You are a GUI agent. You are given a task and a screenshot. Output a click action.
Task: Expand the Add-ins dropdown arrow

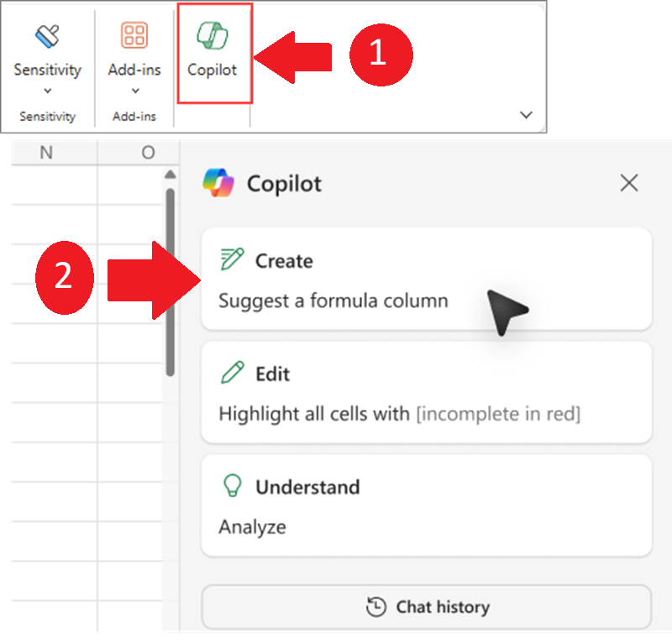[134, 91]
